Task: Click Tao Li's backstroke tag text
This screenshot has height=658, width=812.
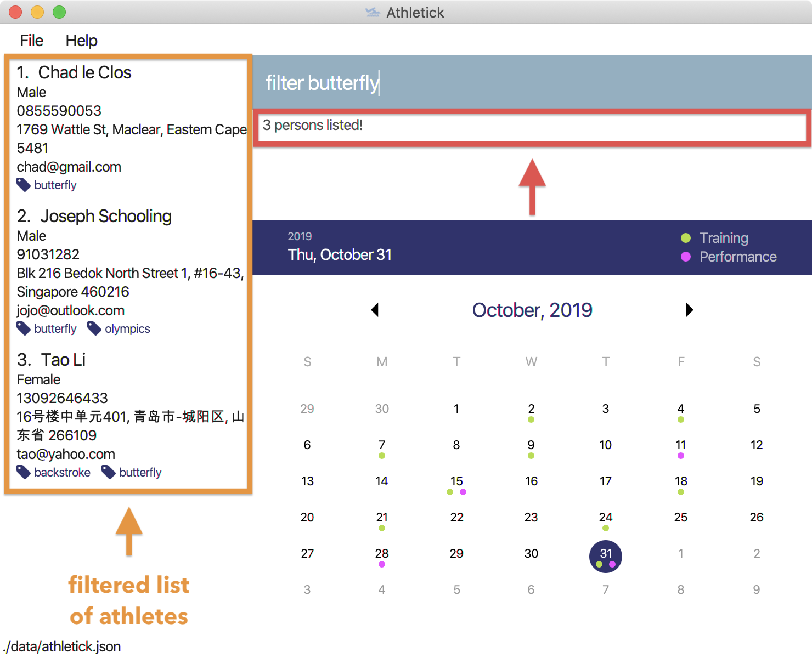Action: coord(62,473)
